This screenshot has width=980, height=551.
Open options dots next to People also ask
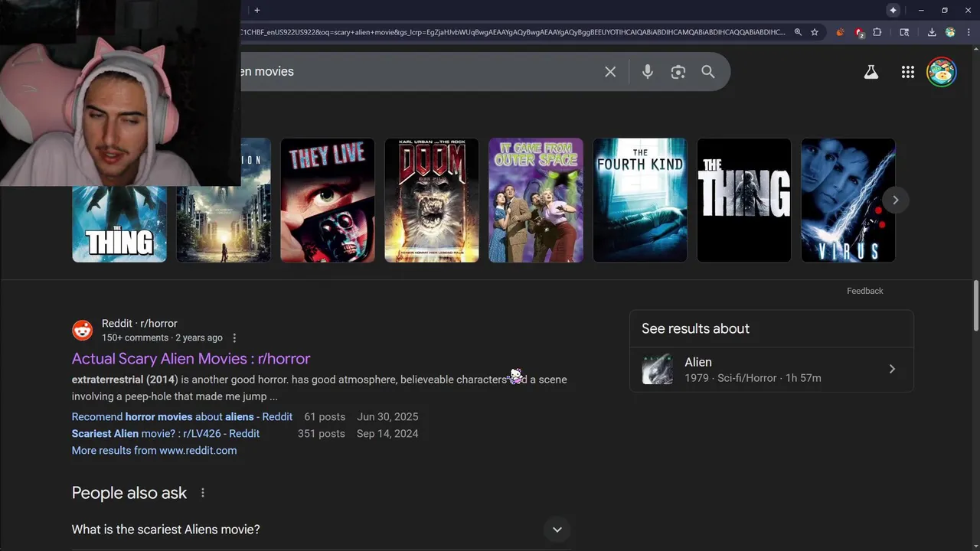click(x=203, y=493)
